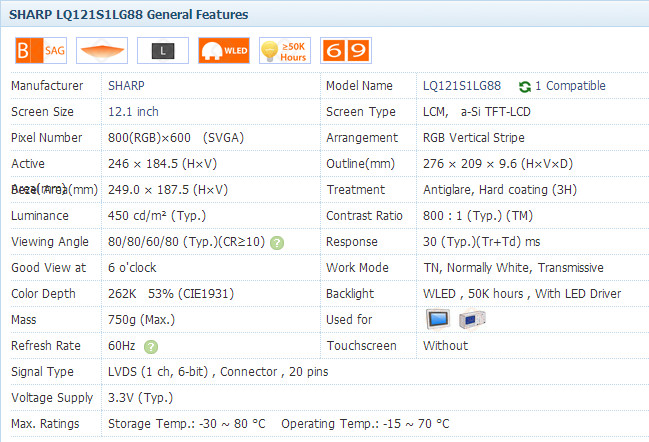Click the orange viewing angle icon
The width and height of the screenshot is (649, 442).
(x=102, y=50)
